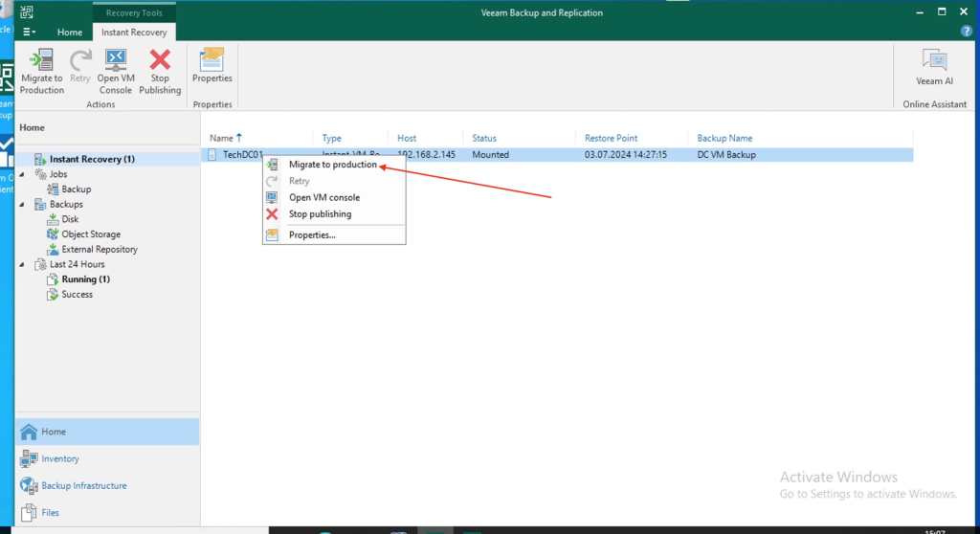Open Inventory navigation pane
Screen dimensions: 980x534
[107, 459]
